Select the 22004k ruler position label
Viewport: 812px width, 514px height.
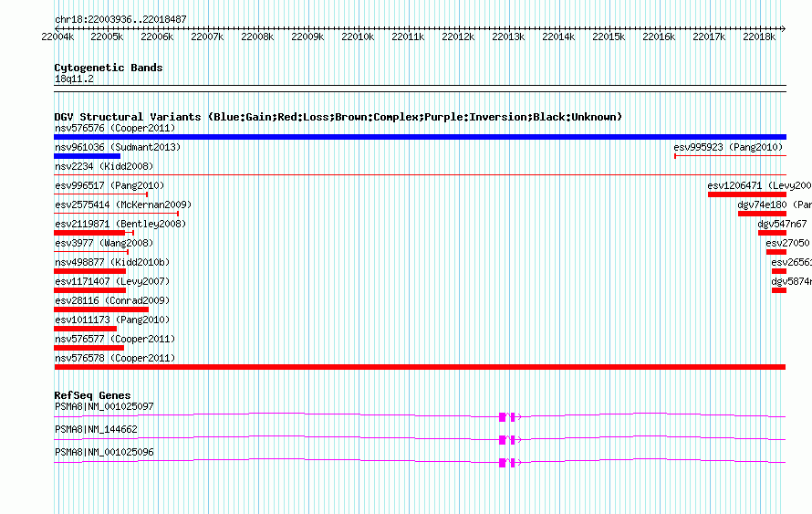[x=57, y=37]
